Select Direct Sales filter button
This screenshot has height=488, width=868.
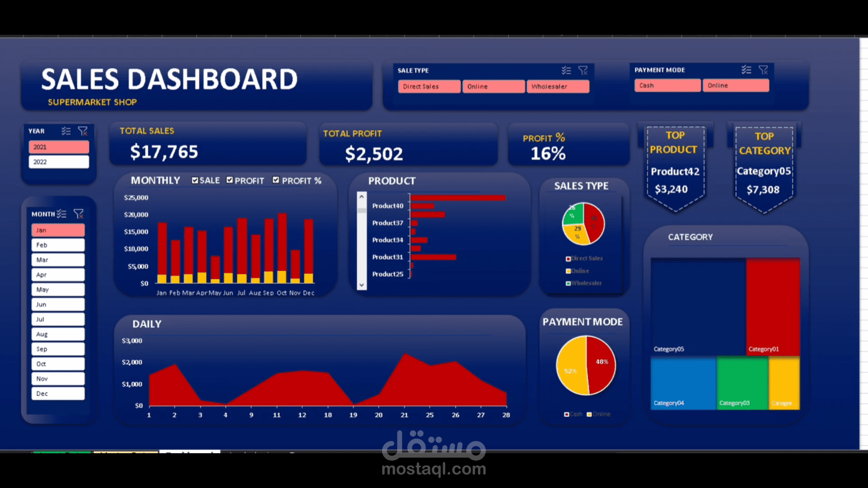pyautogui.click(x=427, y=86)
